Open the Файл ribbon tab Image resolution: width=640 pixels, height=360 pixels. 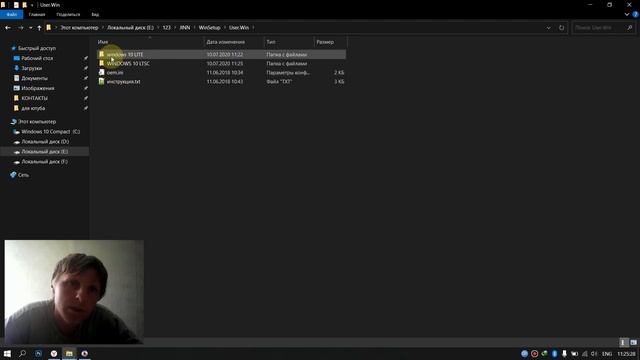pyautogui.click(x=11, y=14)
